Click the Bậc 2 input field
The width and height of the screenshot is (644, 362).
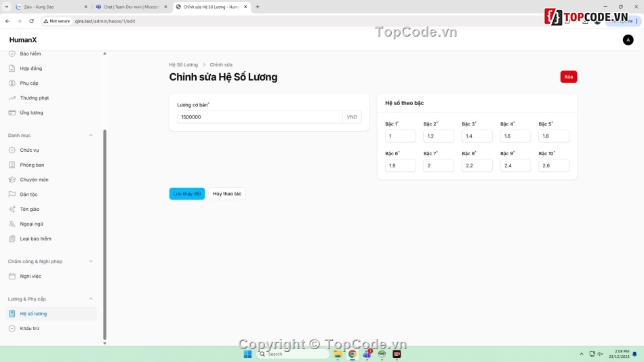pos(439,136)
